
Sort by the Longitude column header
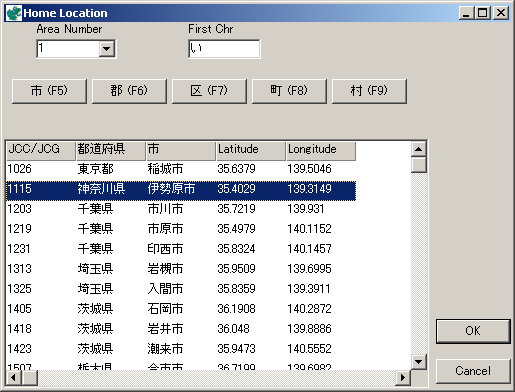point(321,151)
